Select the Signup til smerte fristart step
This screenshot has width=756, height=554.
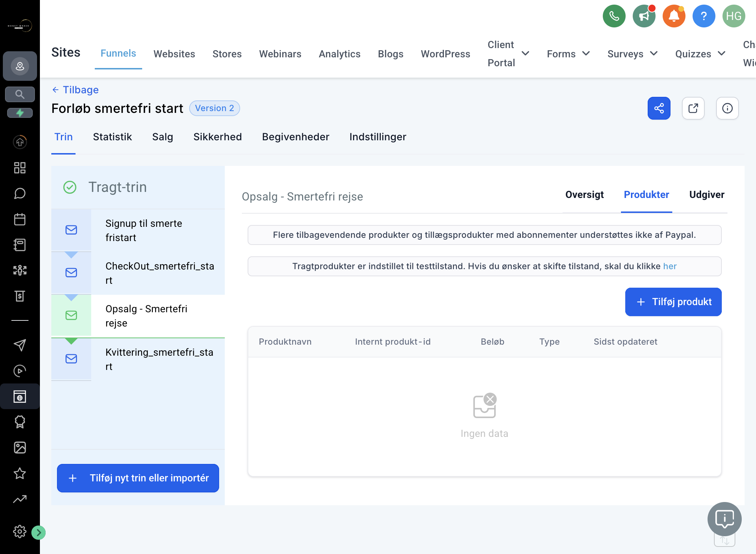[138, 230]
